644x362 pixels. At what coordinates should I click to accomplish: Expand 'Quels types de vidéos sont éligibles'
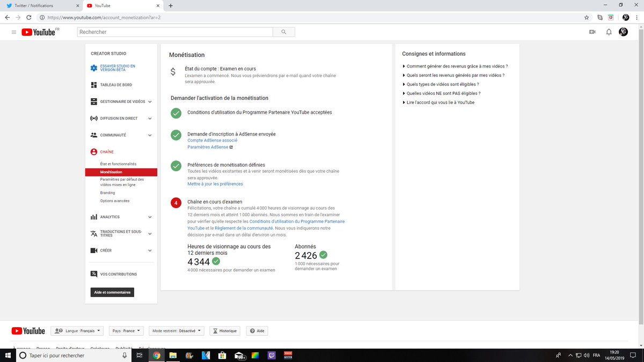441,84
